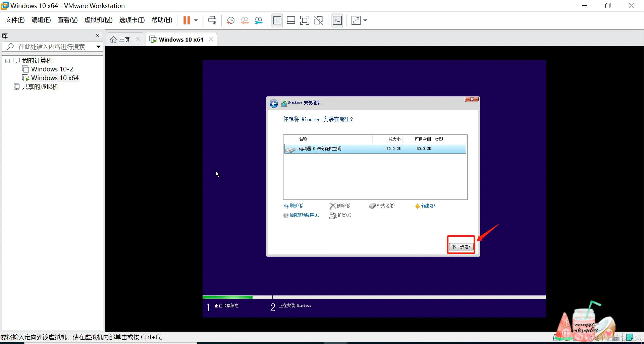Click the stretch guest display icon

point(356,20)
